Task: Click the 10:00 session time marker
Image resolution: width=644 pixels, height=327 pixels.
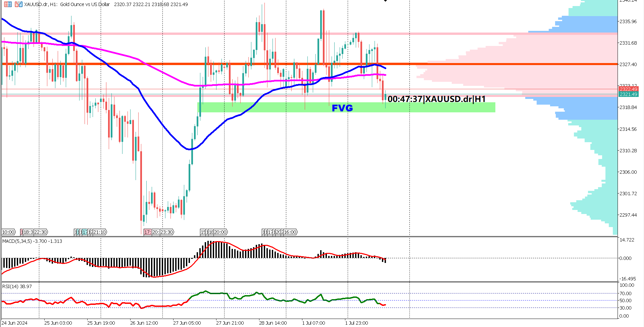Action: pos(8,232)
